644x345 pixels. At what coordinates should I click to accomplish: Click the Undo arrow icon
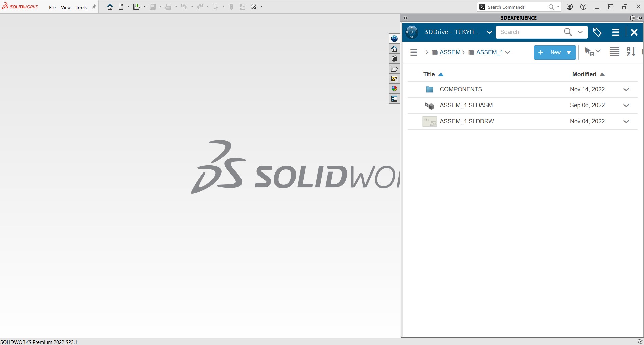coord(184,7)
